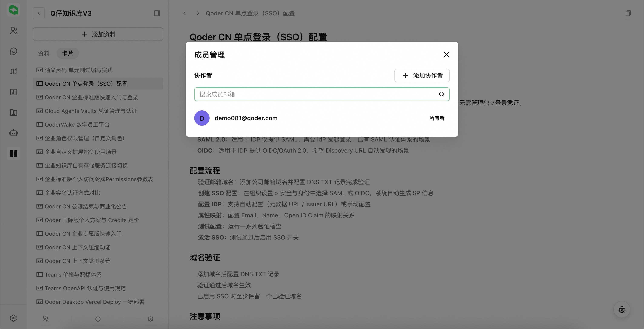Open the knowledge base book icon in the left rail
This screenshot has height=329, width=644.
pyautogui.click(x=13, y=153)
